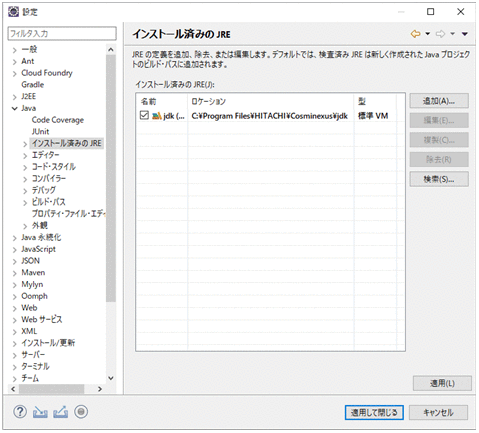Click the Eclipse settings window icon
Image resolution: width=479 pixels, height=433 pixels.
pos(14,12)
